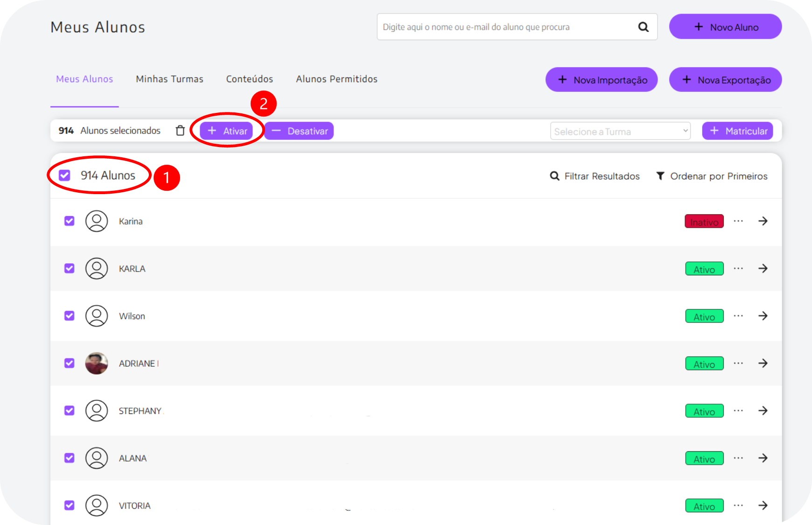Go to ALANA's details arrow

click(x=763, y=458)
